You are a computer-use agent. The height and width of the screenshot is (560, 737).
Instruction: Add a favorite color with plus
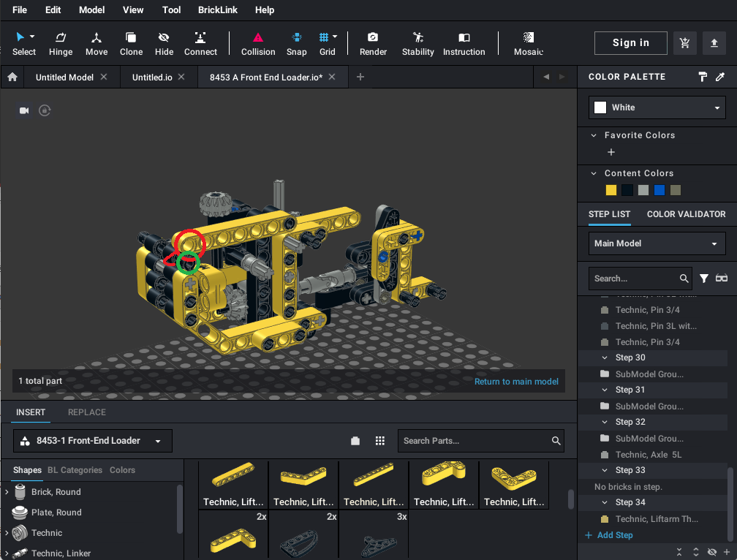tap(611, 152)
